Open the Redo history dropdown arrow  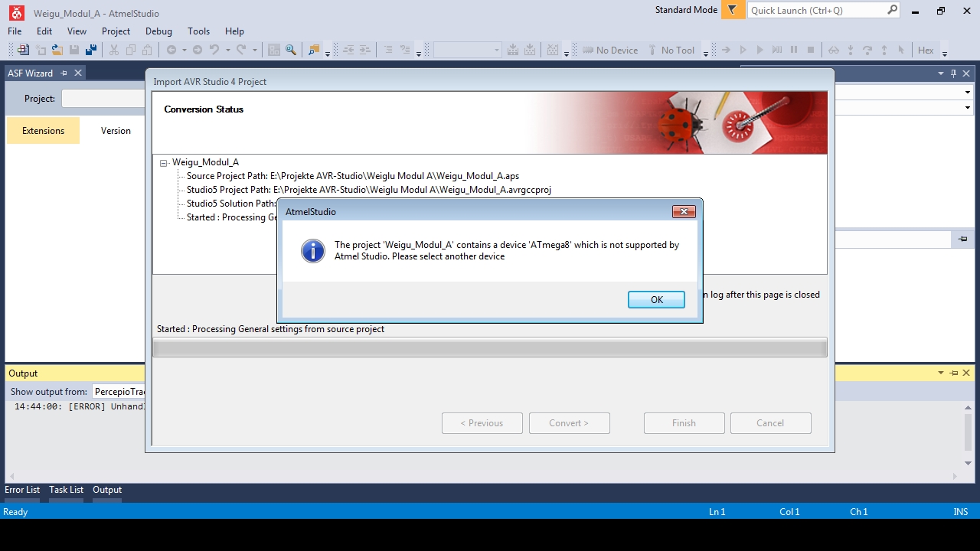coord(254,50)
